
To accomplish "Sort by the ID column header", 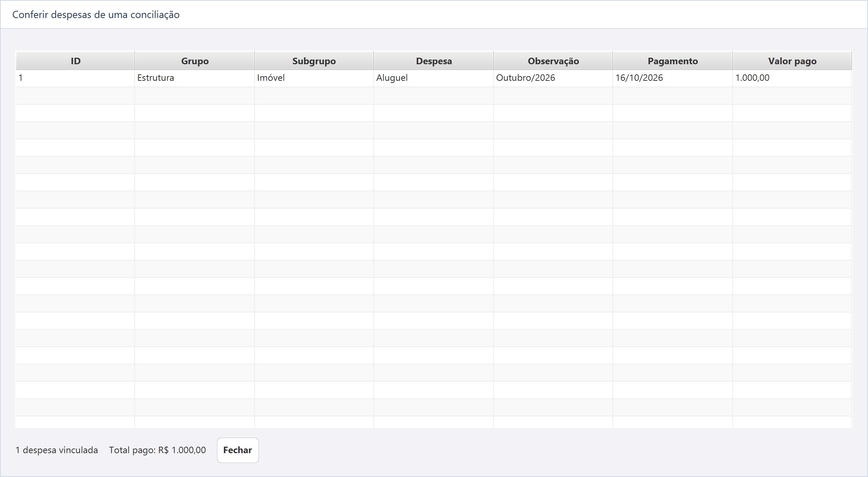I will (75, 61).
